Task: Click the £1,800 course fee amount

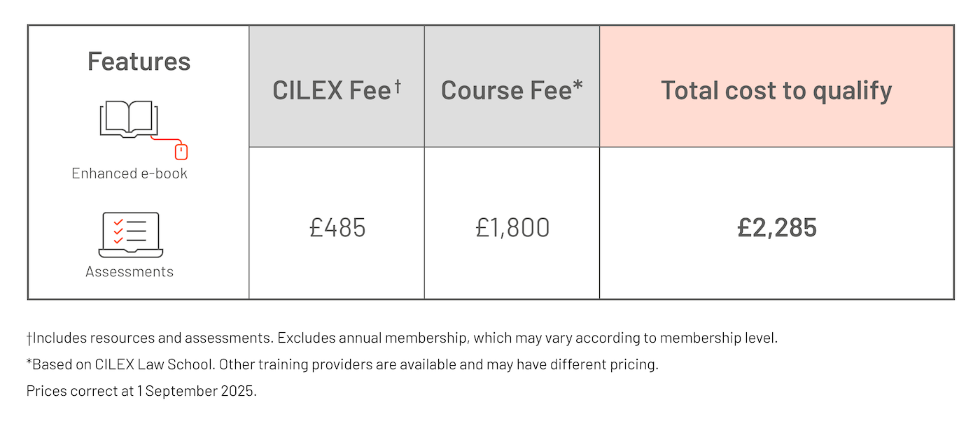Action: (x=512, y=228)
